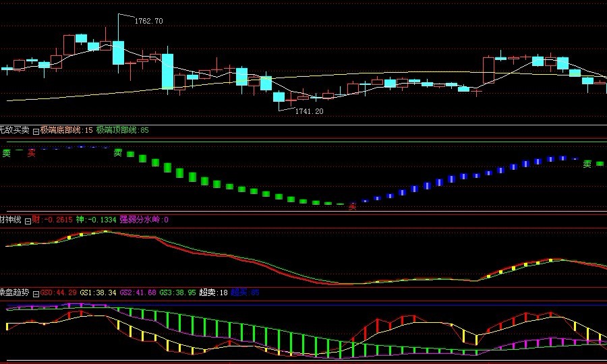The height and width of the screenshot is (364, 607).
Task: Click the 超卖:18 value label
Action: (x=213, y=293)
